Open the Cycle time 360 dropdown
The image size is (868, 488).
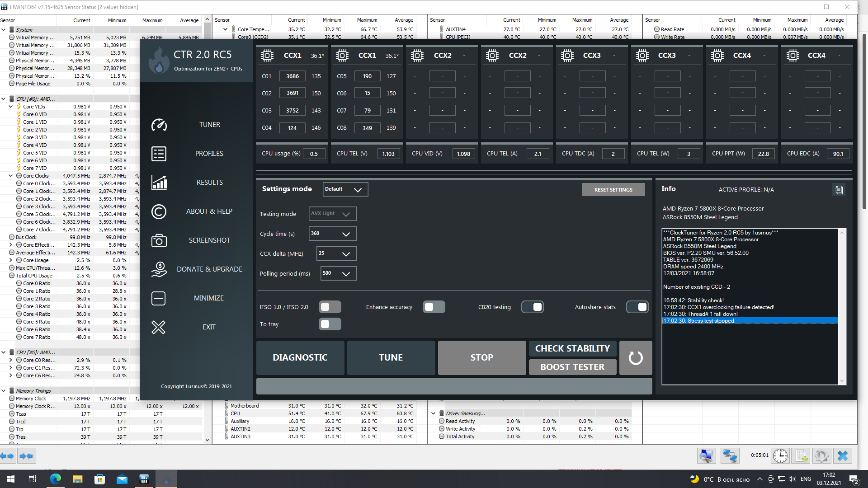click(x=333, y=234)
